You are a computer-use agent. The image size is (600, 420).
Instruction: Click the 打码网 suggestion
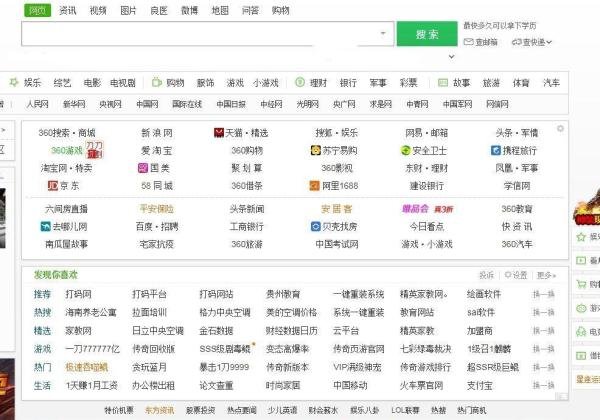tap(78, 294)
